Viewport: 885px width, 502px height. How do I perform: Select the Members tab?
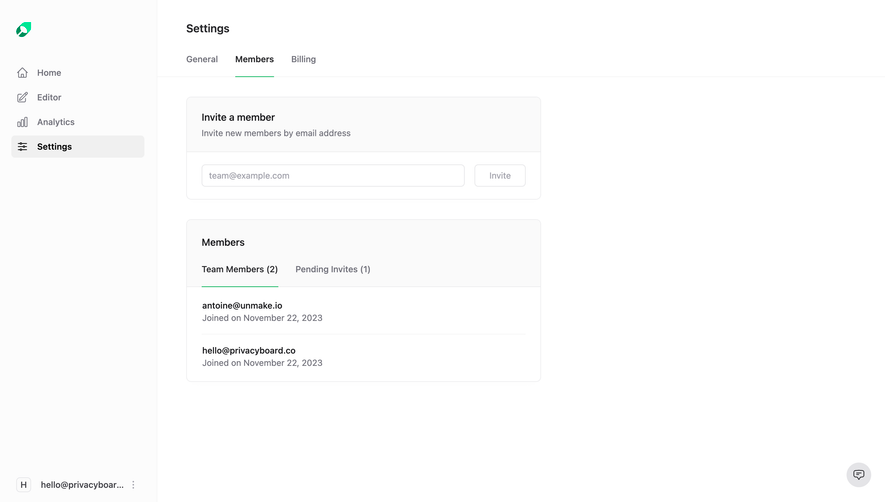tap(255, 59)
